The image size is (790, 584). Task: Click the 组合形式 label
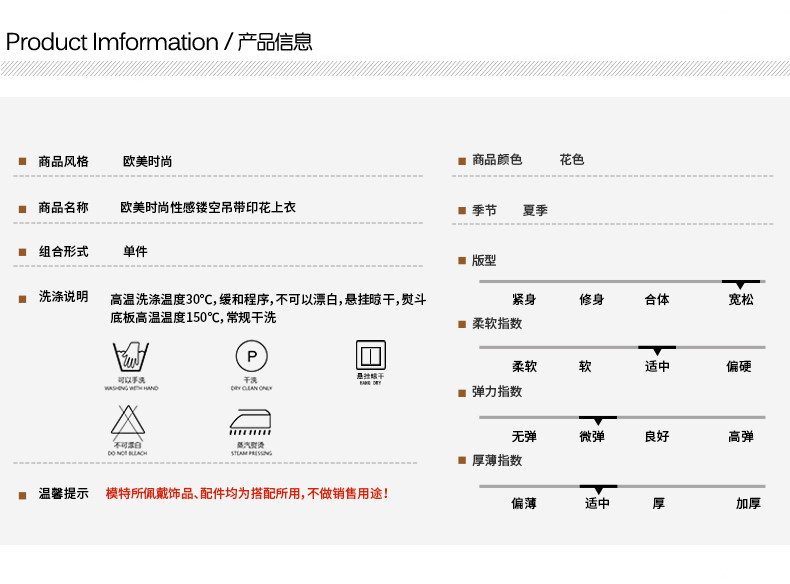click(63, 251)
